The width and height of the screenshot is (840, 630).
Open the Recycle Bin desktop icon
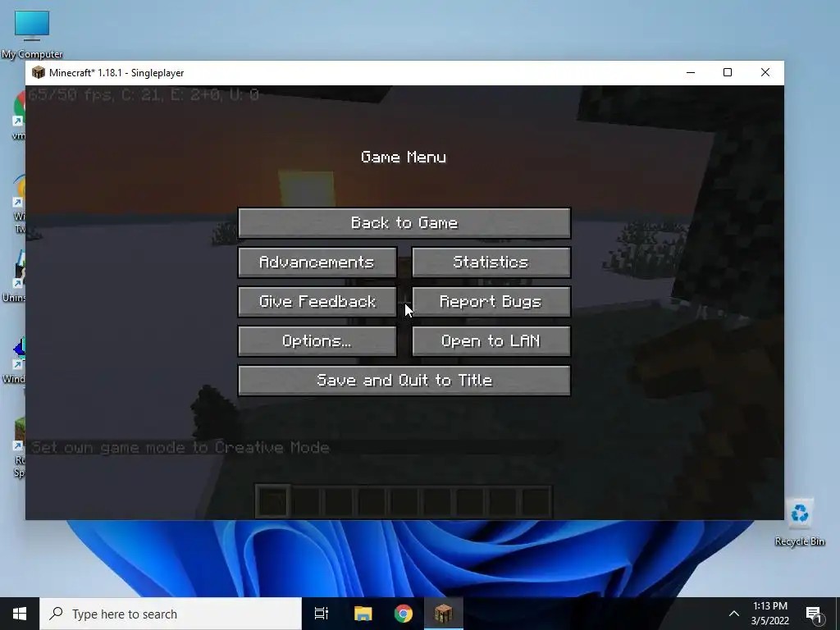tap(799, 523)
